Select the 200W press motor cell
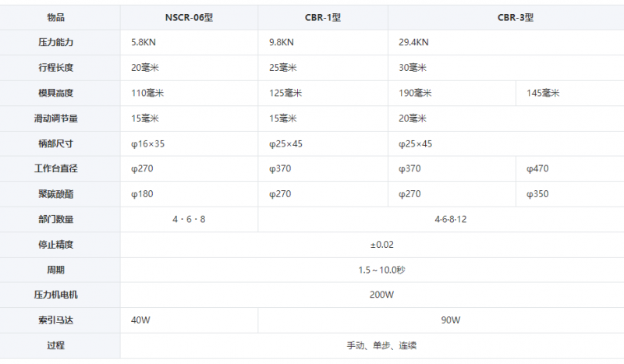The image size is (624, 364). pyautogui.click(x=372, y=295)
